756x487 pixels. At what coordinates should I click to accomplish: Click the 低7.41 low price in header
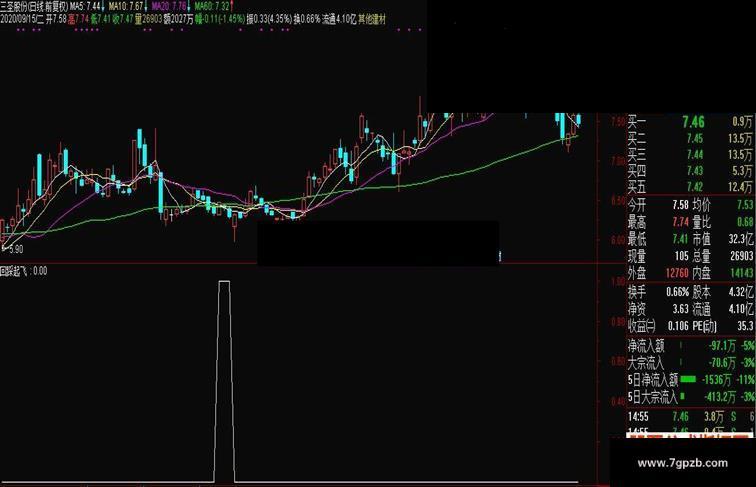click(101, 19)
